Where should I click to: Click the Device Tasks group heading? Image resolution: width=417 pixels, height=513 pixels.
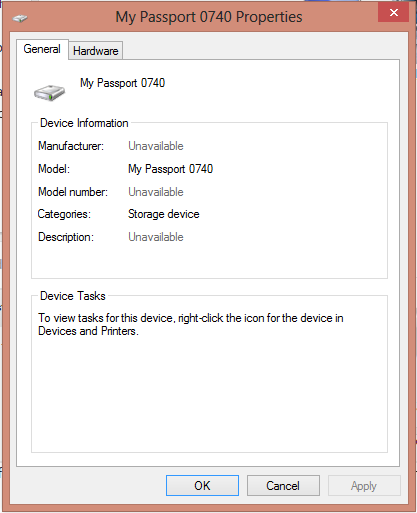click(73, 296)
